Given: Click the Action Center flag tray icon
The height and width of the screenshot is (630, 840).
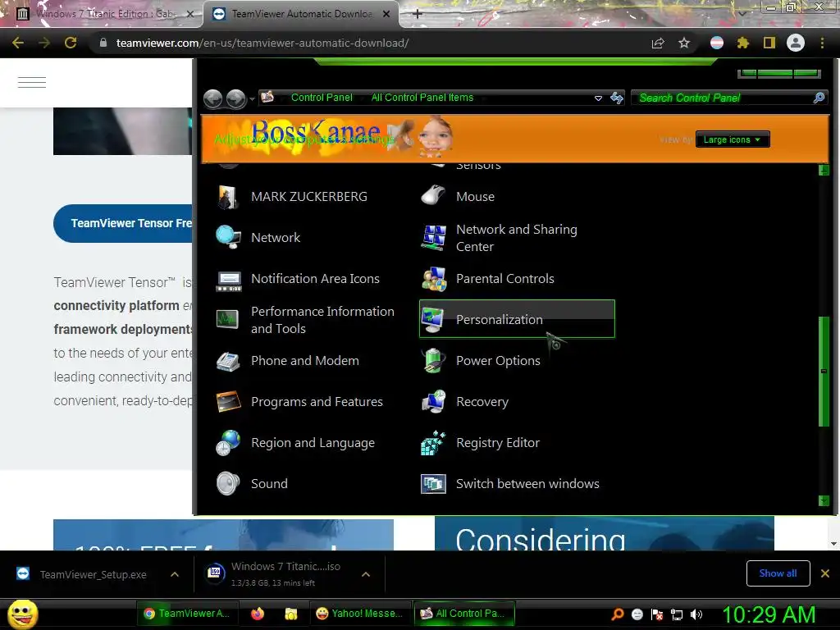Looking at the screenshot, I should (x=657, y=614).
